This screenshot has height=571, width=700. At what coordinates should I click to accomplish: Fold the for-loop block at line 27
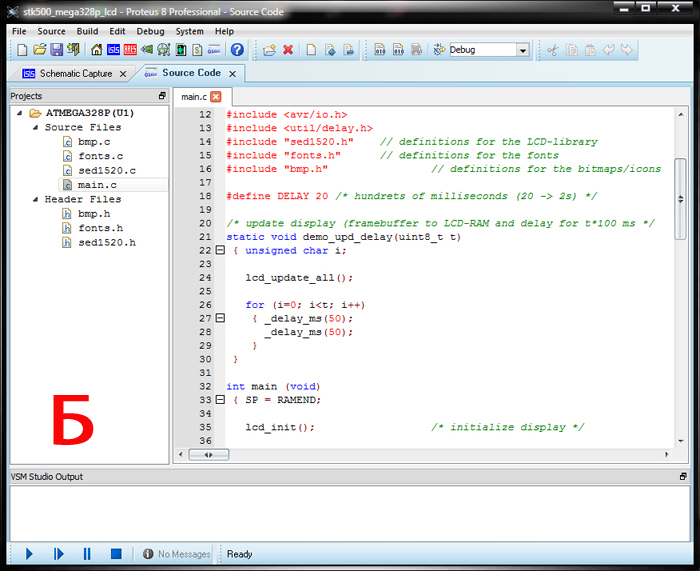220,318
